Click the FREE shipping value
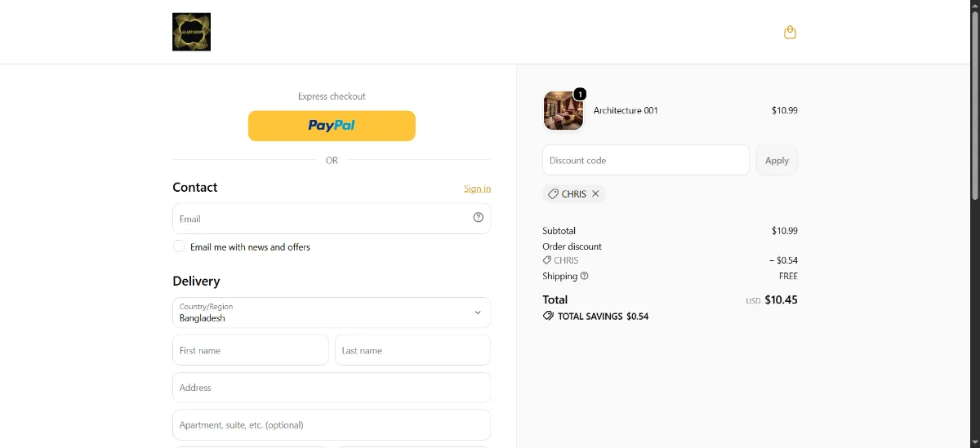980x448 pixels. coord(788,276)
